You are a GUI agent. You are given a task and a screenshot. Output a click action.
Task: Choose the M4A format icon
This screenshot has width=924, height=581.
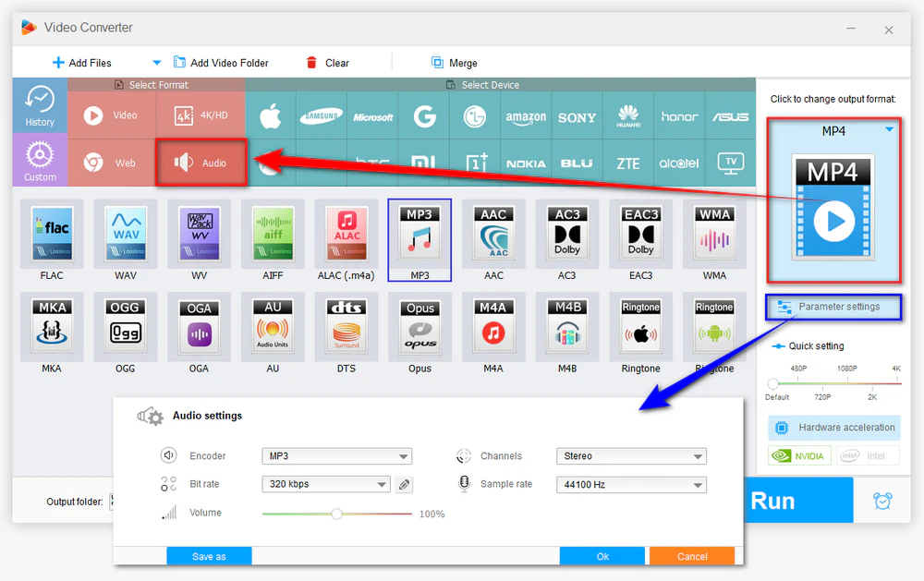click(493, 327)
